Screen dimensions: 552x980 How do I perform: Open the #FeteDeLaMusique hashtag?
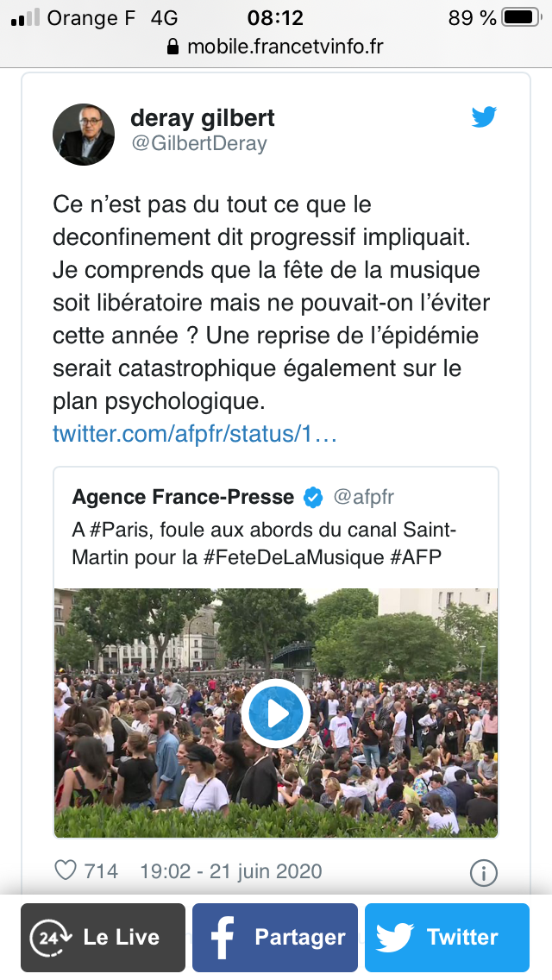point(294,557)
